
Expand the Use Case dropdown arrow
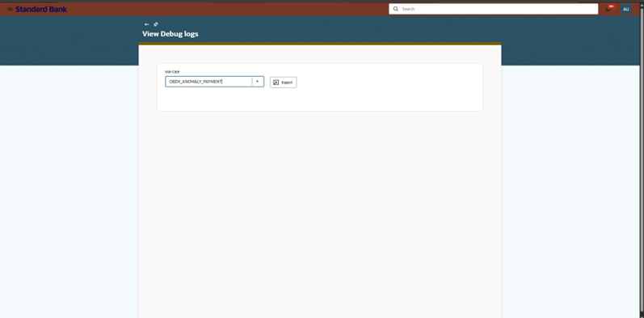click(258, 82)
